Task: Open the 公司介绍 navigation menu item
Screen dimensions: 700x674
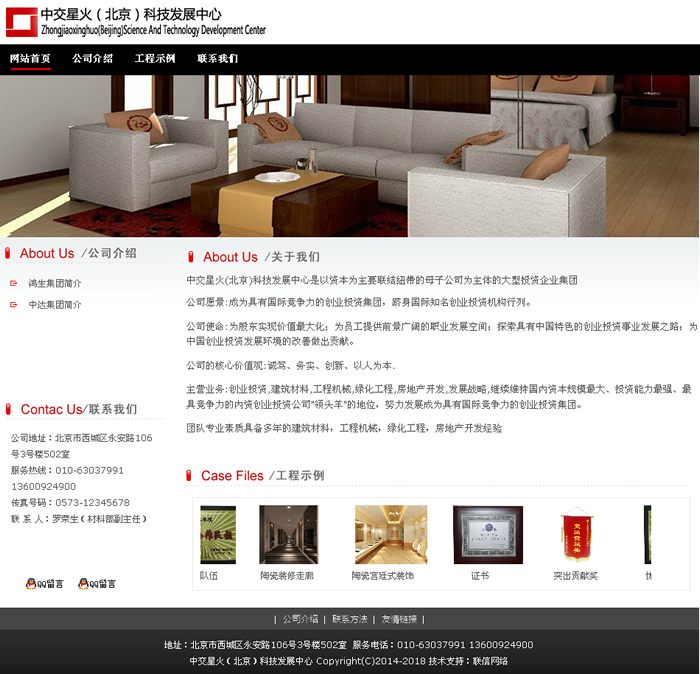Action: [x=92, y=59]
